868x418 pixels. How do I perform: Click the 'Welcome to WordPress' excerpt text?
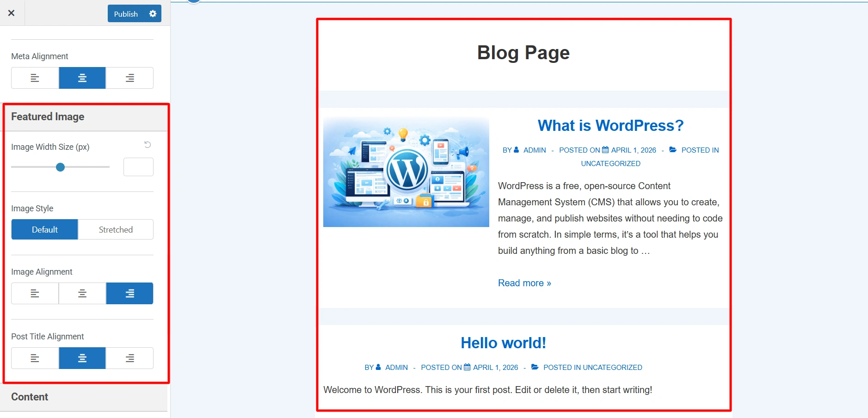click(488, 390)
